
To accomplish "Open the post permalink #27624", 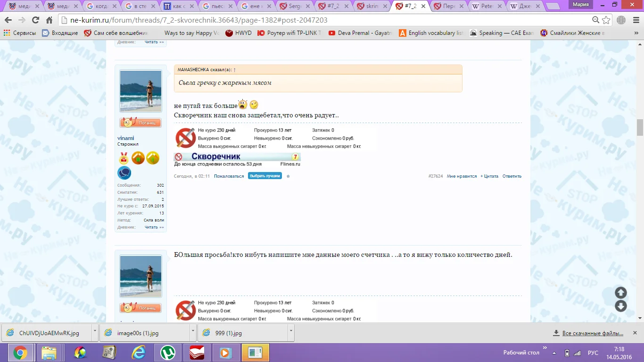I will pos(436,176).
